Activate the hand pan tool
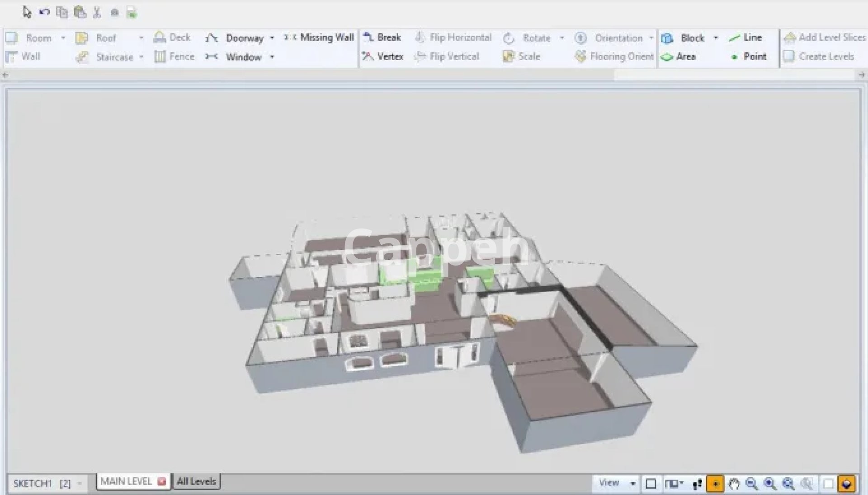Image resolution: width=868 pixels, height=495 pixels. coord(734,484)
